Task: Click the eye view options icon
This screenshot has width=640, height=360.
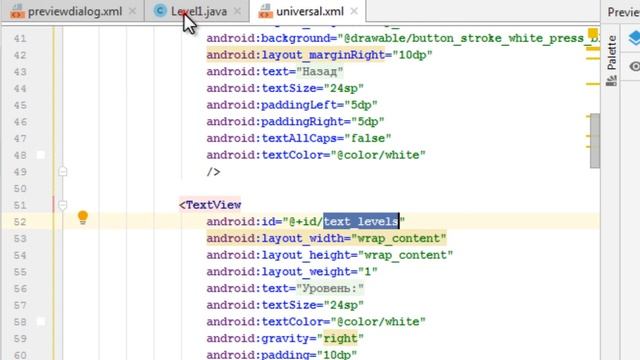Action: tap(634, 66)
